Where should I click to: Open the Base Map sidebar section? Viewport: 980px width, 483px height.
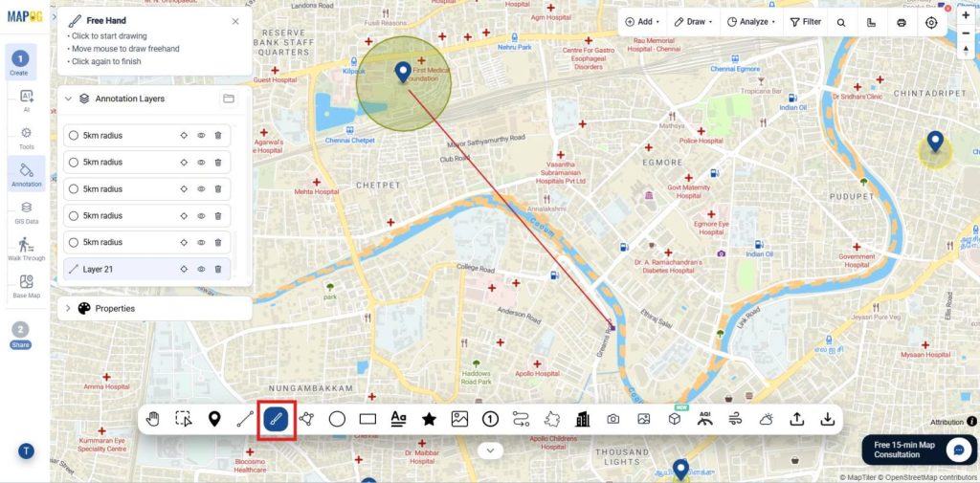(26, 286)
